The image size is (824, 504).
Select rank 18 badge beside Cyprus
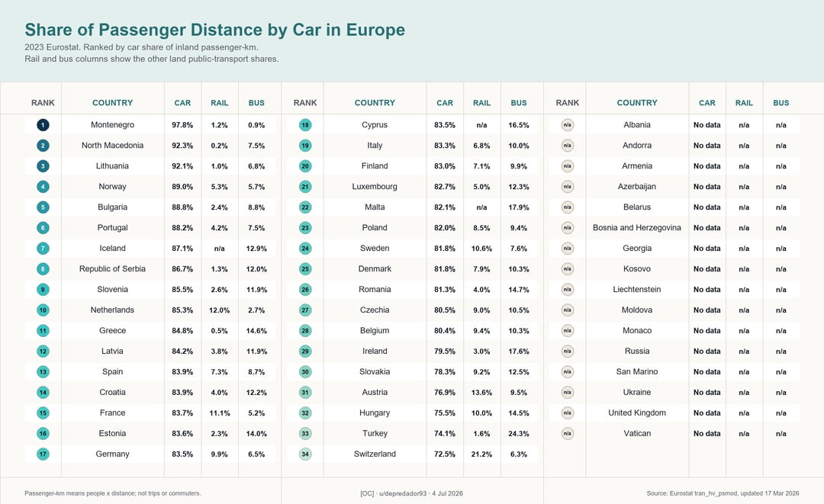click(x=305, y=125)
